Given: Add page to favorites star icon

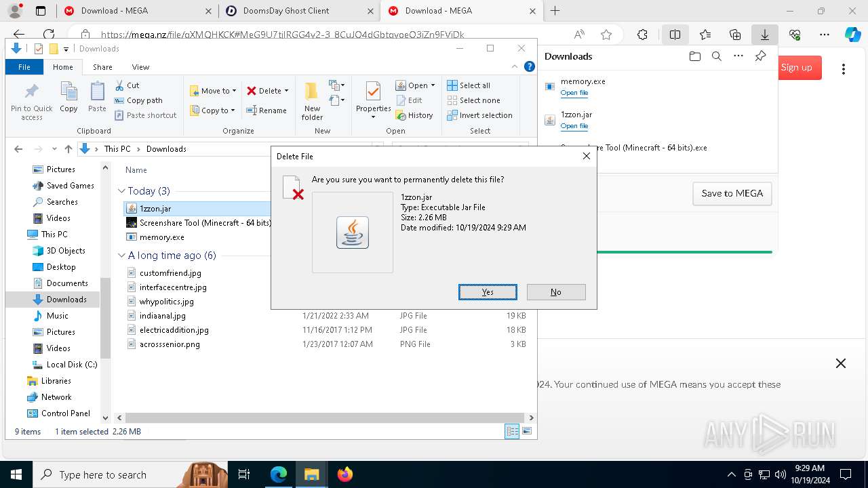Looking at the screenshot, I should click(x=606, y=35).
